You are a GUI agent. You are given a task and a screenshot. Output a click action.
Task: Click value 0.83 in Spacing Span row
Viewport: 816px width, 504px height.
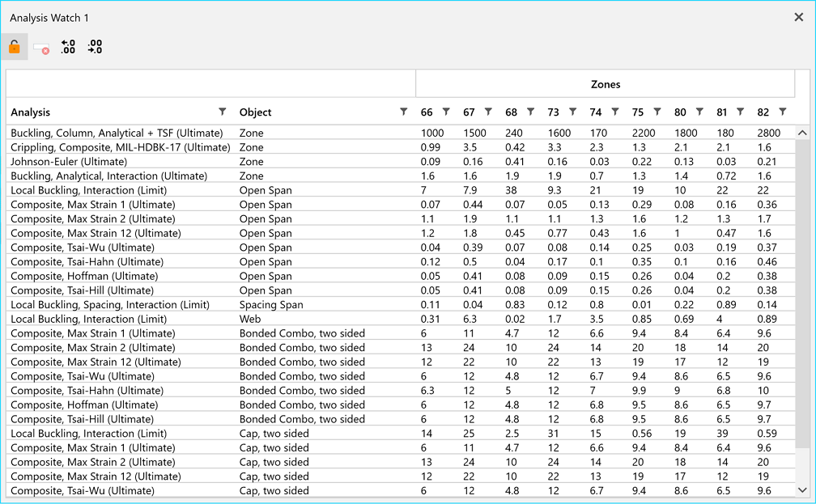[515, 305]
